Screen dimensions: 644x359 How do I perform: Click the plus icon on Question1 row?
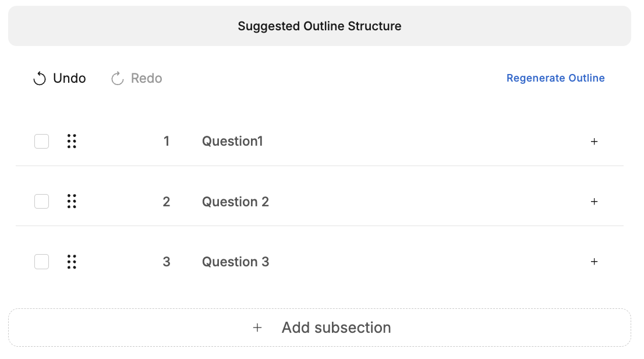[594, 142]
